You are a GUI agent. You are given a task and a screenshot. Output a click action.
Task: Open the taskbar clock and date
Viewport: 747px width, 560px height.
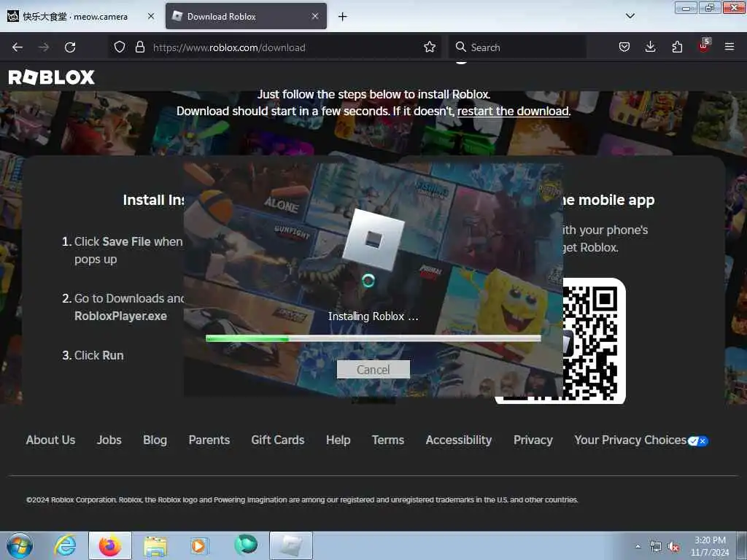tap(710, 546)
